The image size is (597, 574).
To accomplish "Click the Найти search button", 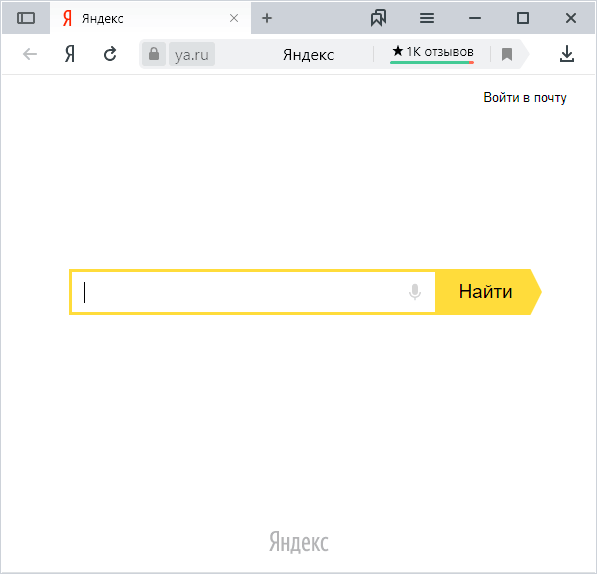I will [488, 292].
